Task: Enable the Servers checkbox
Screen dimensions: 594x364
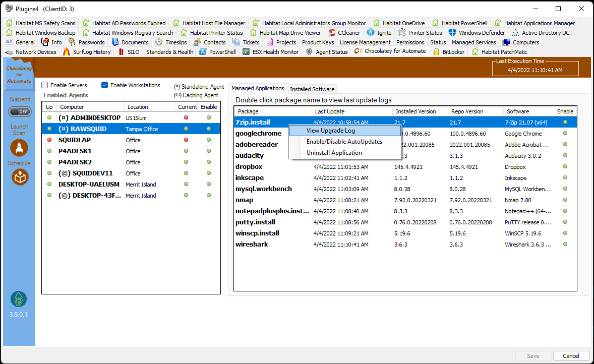Action: point(44,85)
